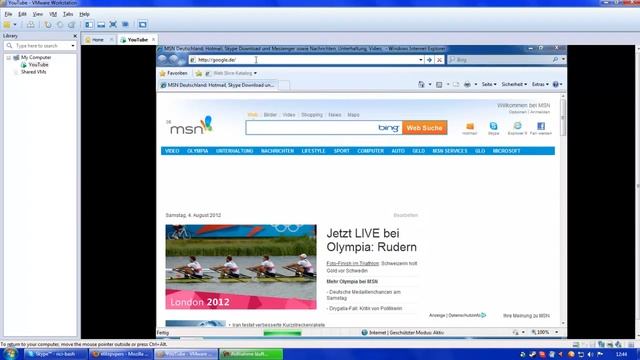The image size is (640, 360).
Task: Click the Windows Start button
Action: (x=10, y=353)
